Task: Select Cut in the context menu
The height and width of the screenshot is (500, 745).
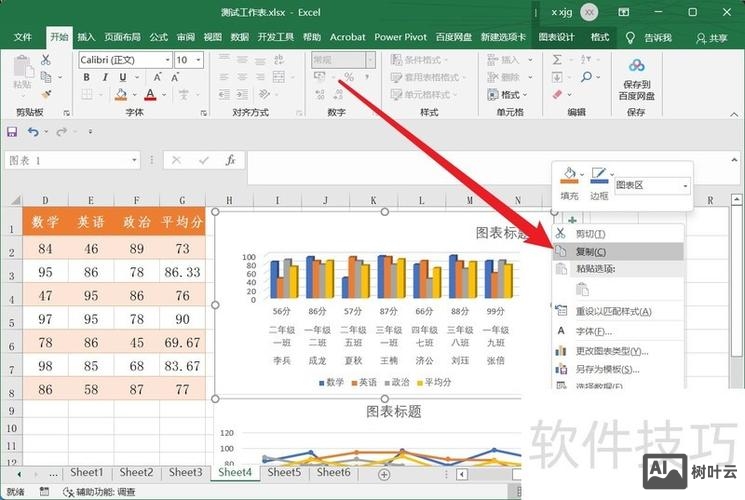Action: [x=618, y=234]
